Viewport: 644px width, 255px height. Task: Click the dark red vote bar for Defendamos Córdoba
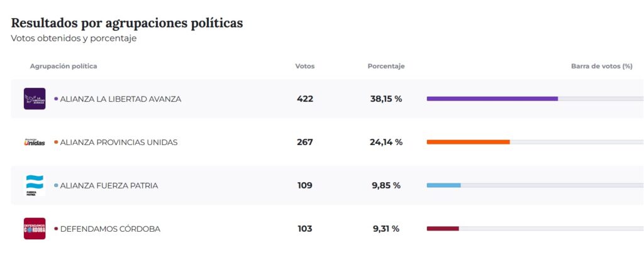pos(443,229)
